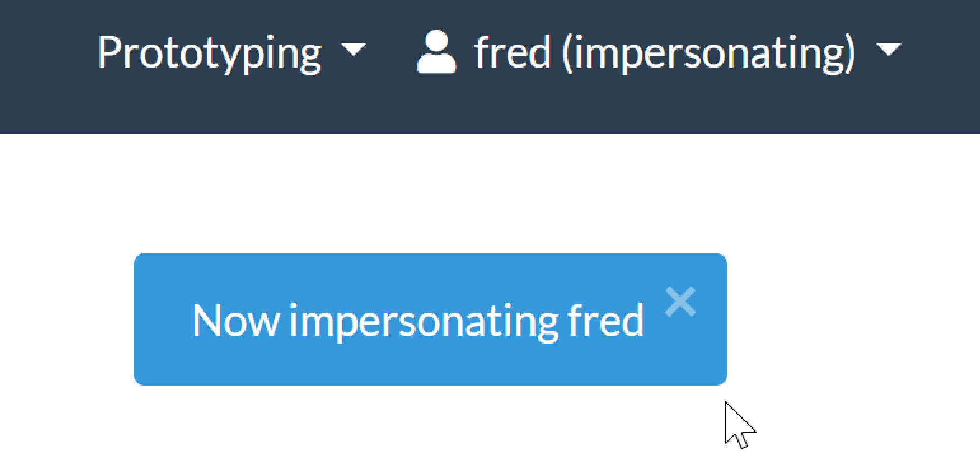
Task: Click white page area left of the alert
Action: pos(66,321)
